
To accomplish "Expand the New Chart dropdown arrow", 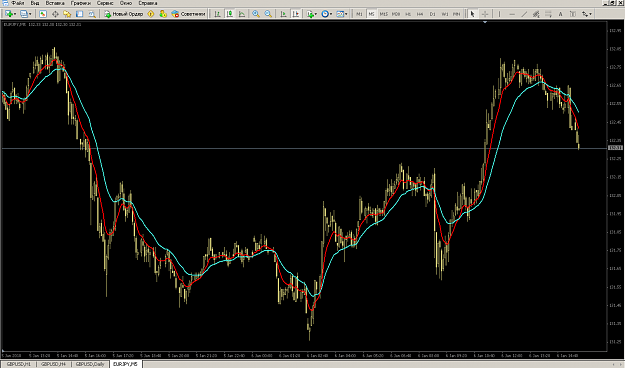I will pyautogui.click(x=15, y=14).
